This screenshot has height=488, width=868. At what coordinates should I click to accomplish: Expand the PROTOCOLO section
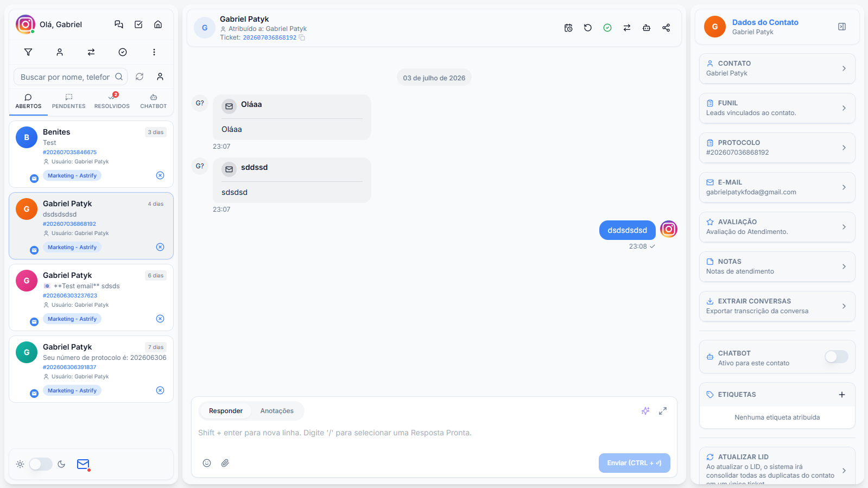point(777,148)
